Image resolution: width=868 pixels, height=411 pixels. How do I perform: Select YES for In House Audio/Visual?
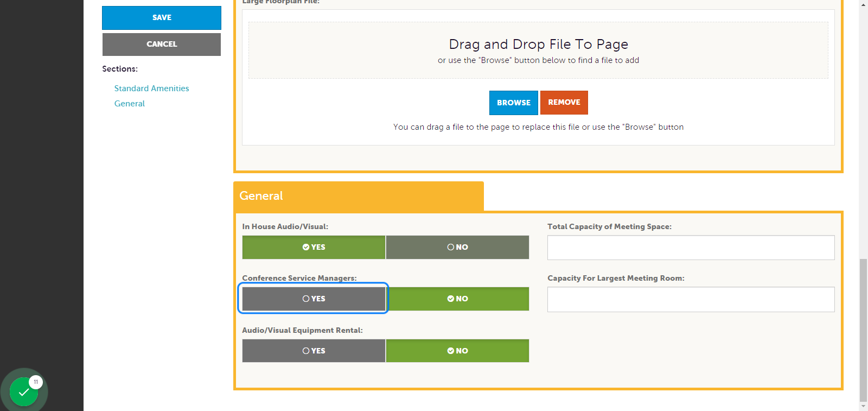point(314,247)
